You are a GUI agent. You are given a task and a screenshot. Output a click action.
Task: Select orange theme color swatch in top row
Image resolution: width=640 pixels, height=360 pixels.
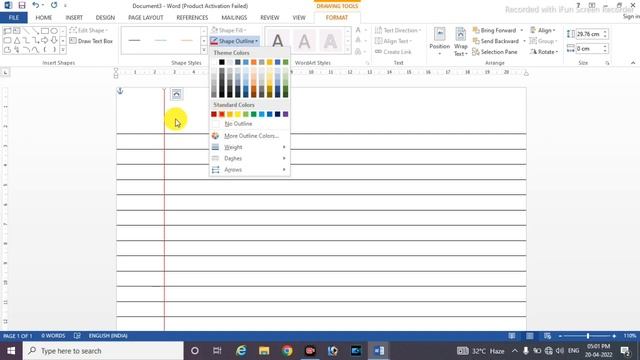pos(253,62)
